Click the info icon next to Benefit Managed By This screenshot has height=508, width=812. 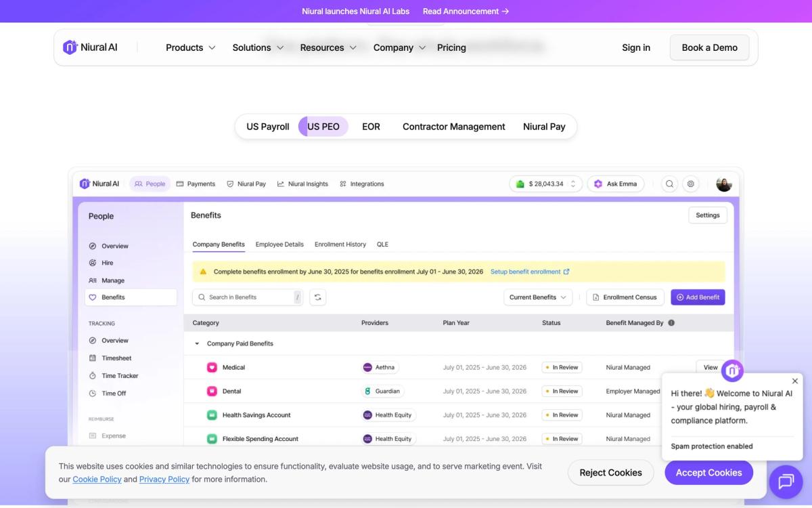pos(671,323)
